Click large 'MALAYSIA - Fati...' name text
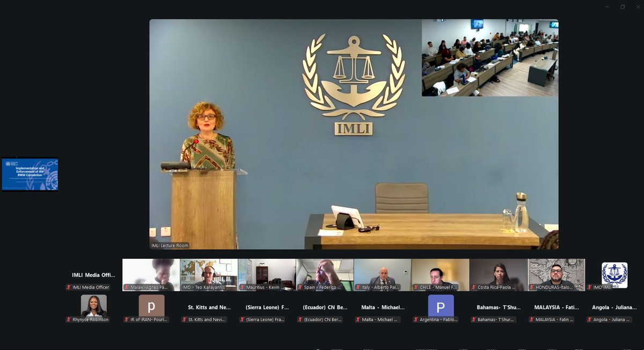The width and height of the screenshot is (644, 350). (557, 308)
